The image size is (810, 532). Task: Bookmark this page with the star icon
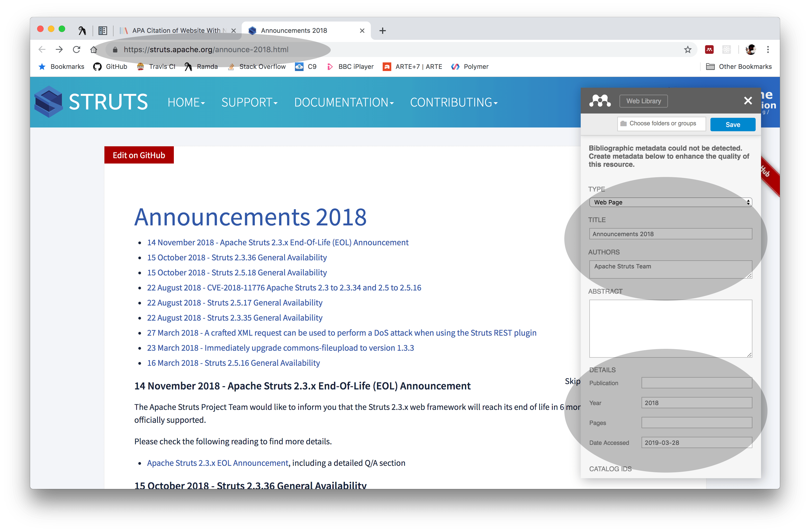[688, 50]
